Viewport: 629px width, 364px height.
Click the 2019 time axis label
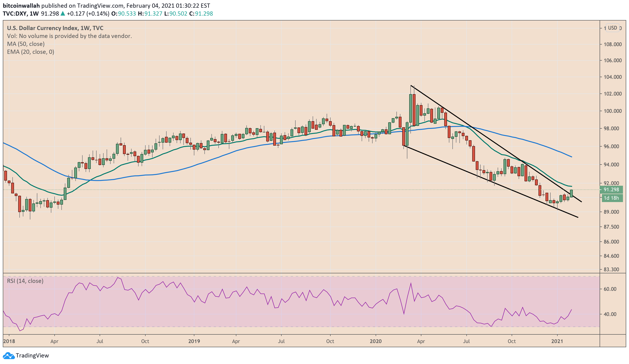194,341
